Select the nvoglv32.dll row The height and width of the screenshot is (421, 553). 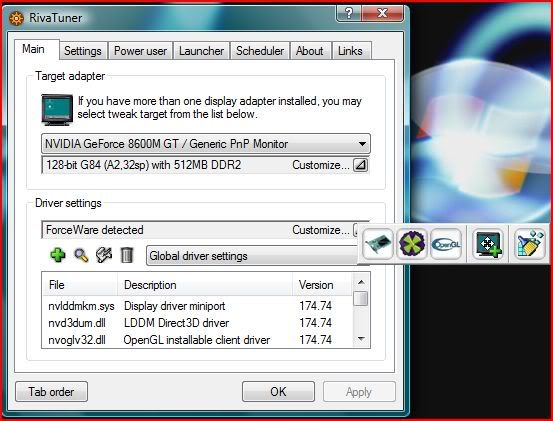pyautogui.click(x=198, y=340)
